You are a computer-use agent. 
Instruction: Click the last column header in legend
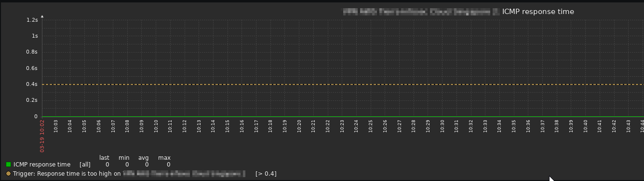point(104,158)
